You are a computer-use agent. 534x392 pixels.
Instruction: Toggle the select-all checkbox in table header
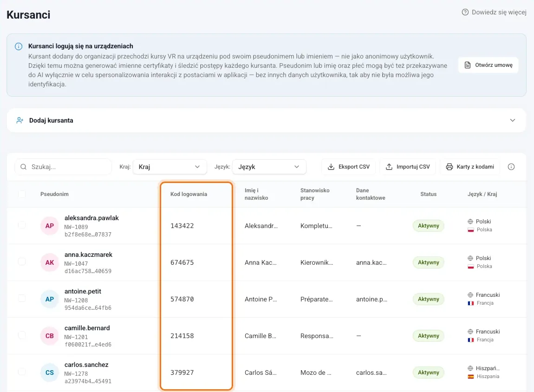click(22, 194)
